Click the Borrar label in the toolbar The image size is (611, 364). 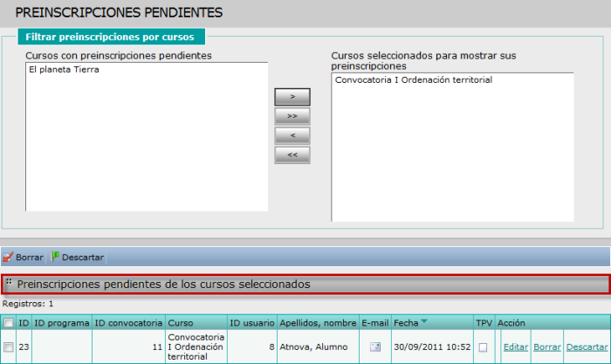29,258
